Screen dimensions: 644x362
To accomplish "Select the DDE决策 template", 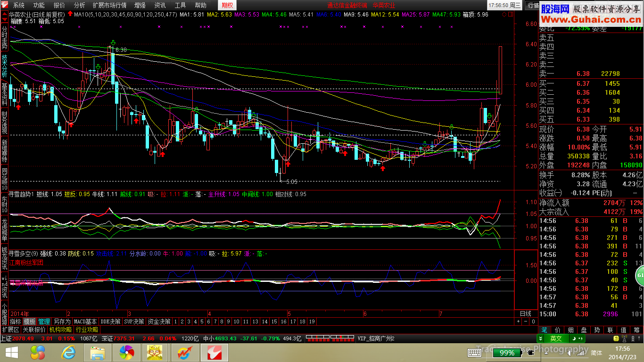I will coord(110,321).
